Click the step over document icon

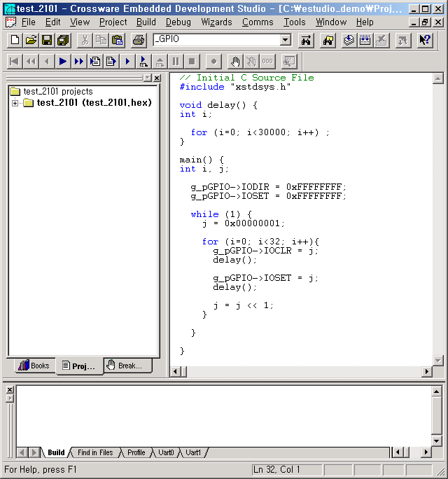111,62
